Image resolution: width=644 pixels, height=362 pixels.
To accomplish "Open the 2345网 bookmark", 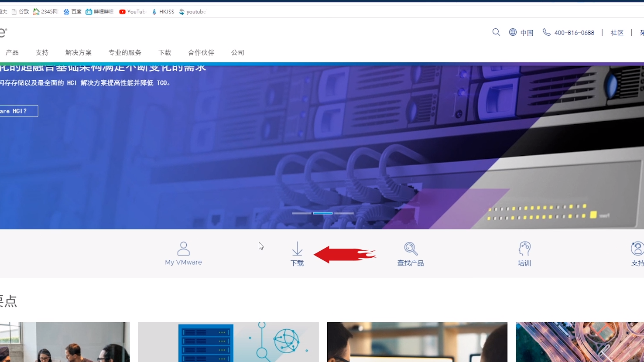I will tap(45, 12).
